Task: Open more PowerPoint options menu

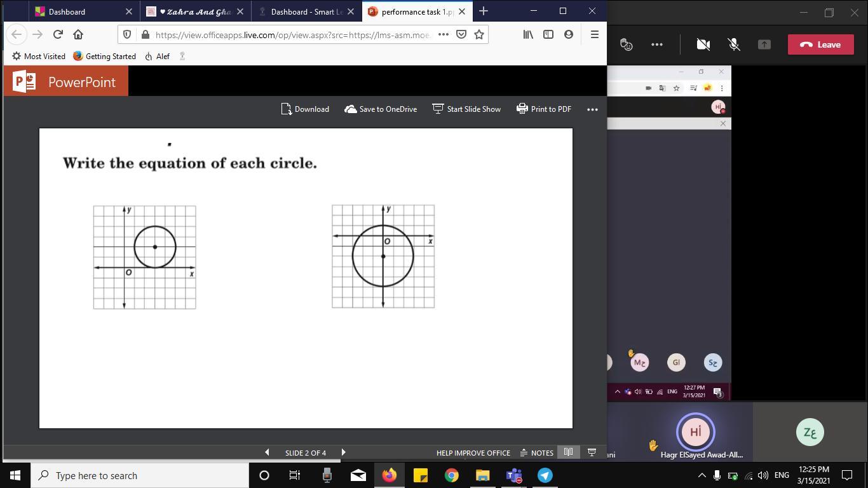Action: (x=592, y=109)
